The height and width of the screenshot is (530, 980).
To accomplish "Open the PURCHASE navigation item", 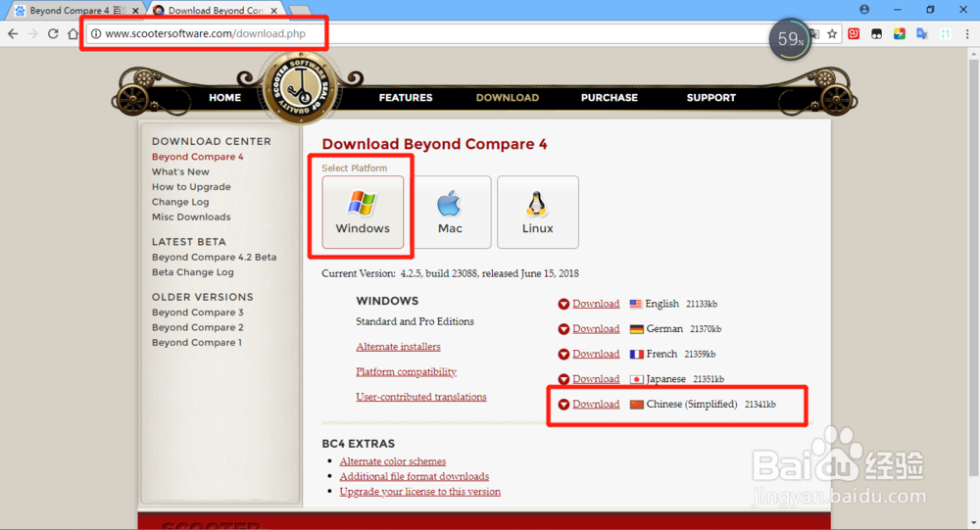I will click(610, 98).
